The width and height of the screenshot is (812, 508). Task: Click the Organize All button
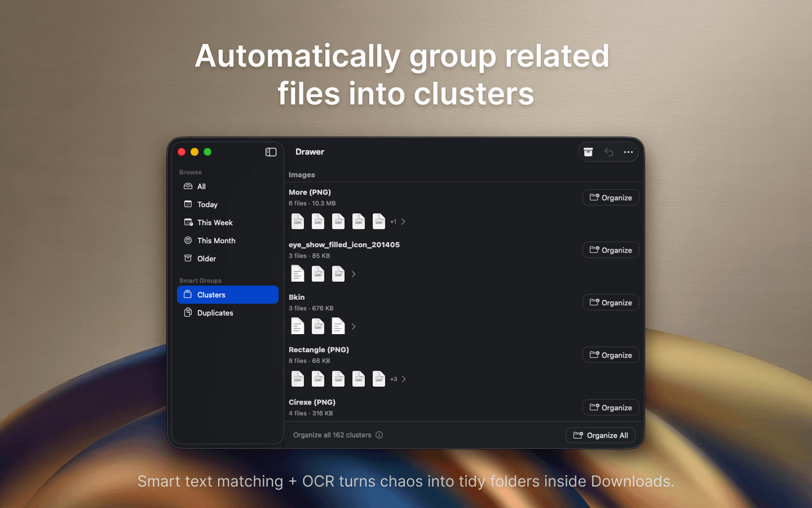tap(601, 435)
